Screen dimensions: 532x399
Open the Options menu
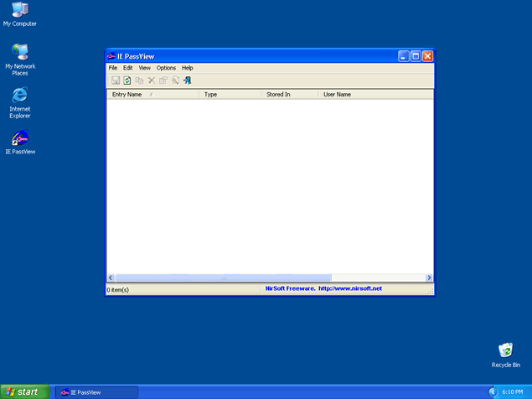166,68
